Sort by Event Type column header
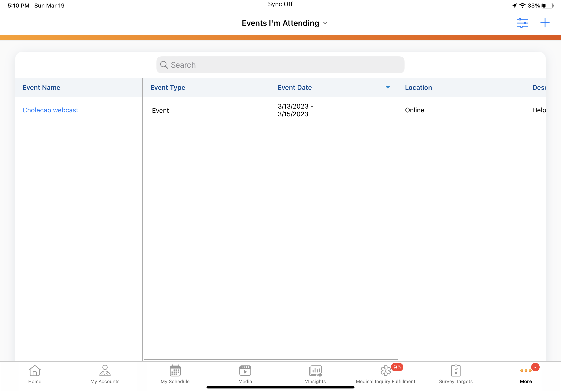 tap(168, 87)
